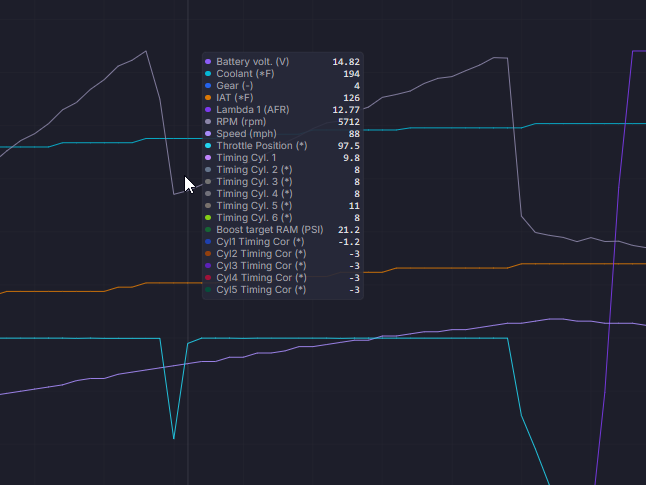Click the Timing Cyl. 1 entry
This screenshot has height=485, width=646.
pyautogui.click(x=283, y=157)
